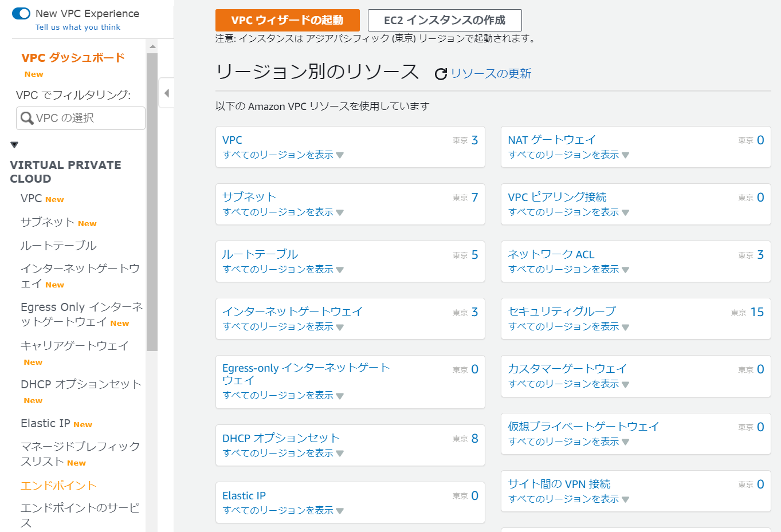
Task: Expand all regions under VPC ピアリング接続 card
Action: coord(569,212)
